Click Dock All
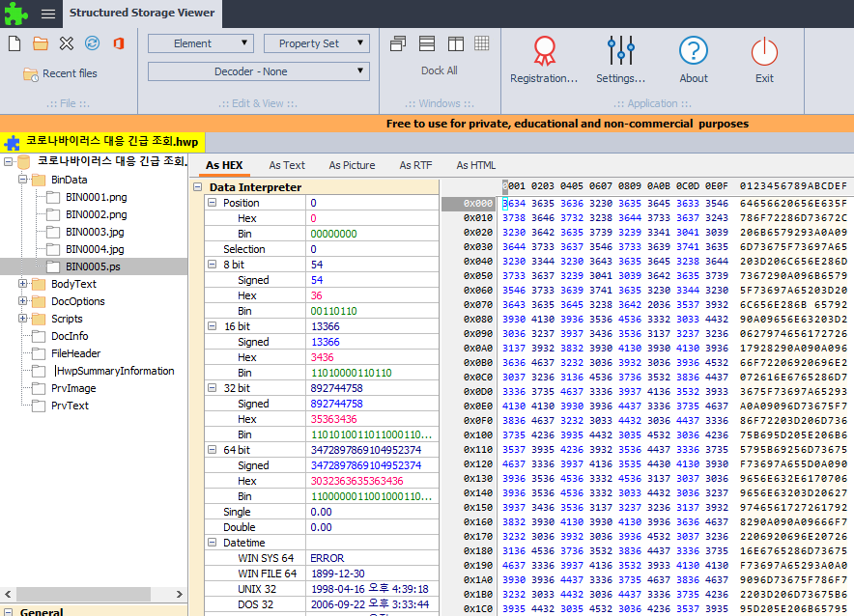The width and height of the screenshot is (854, 616). tap(439, 70)
